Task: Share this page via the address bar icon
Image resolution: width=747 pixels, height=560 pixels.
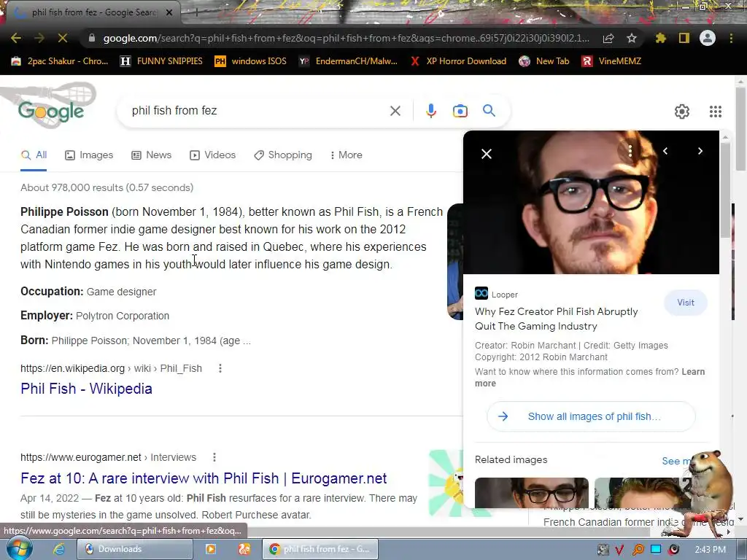Action: (x=608, y=38)
